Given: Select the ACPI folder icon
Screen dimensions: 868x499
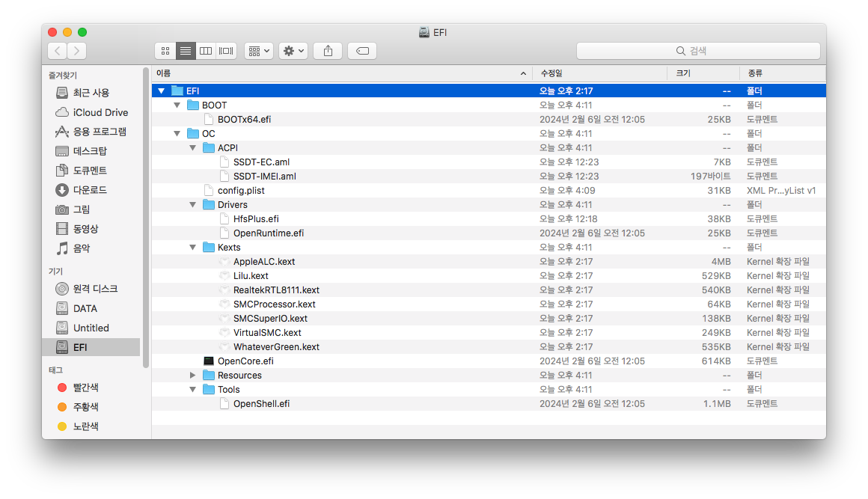Looking at the screenshot, I should click(x=209, y=147).
